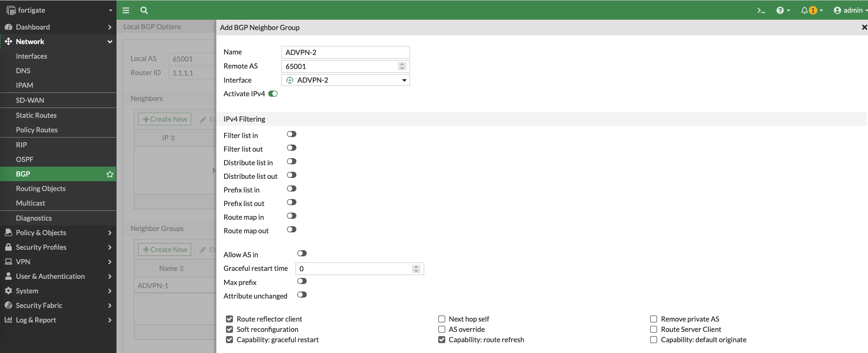Click the search magnifier icon
868x353 pixels.
(x=144, y=10)
